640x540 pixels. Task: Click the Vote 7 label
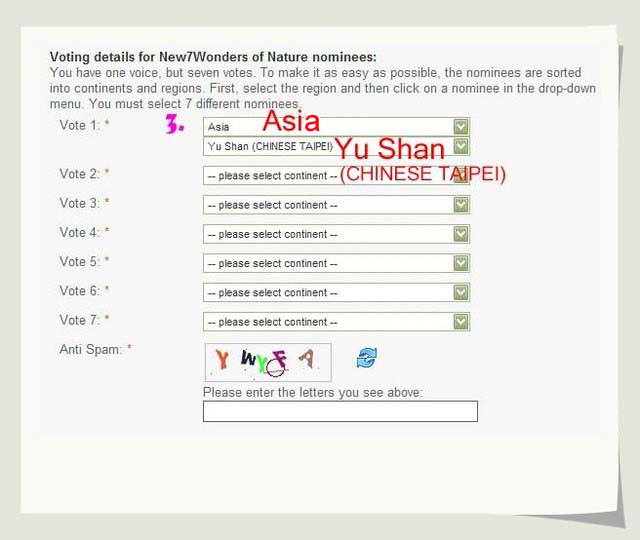(x=80, y=320)
